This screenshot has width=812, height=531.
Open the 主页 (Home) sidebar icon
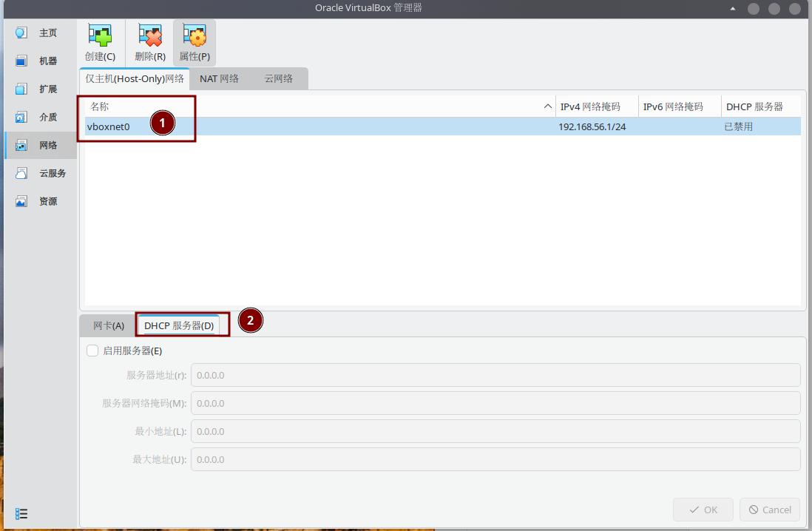[x=21, y=33]
